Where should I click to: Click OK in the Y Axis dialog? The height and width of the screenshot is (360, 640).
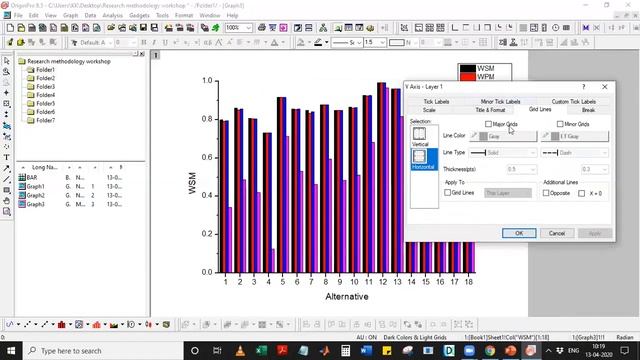519,233
